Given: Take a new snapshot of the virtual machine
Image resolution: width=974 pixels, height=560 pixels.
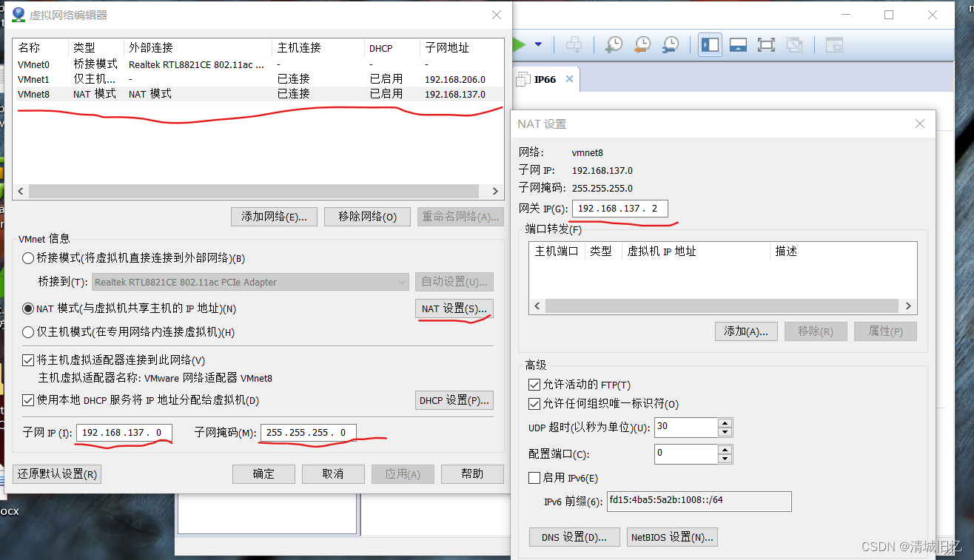Looking at the screenshot, I should coord(614,44).
